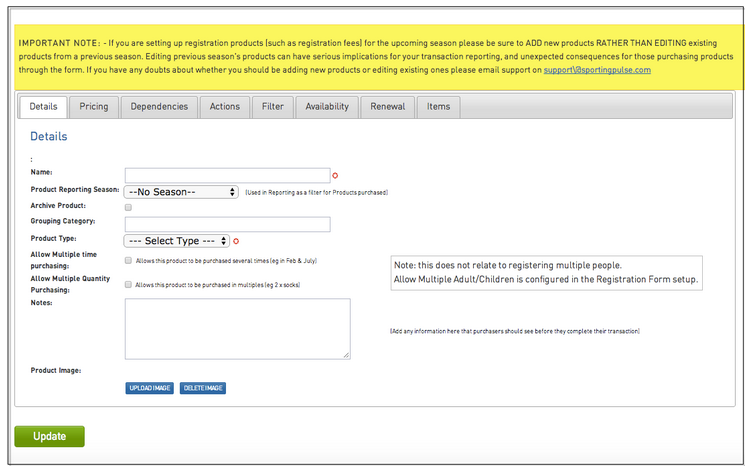748x470 pixels.
Task: Click the red required marker beside Name
Action: [335, 176]
